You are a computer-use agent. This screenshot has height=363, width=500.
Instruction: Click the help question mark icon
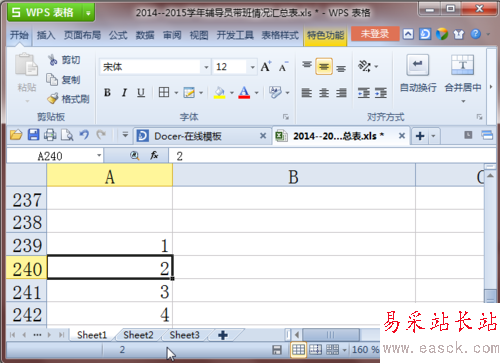coord(476,34)
